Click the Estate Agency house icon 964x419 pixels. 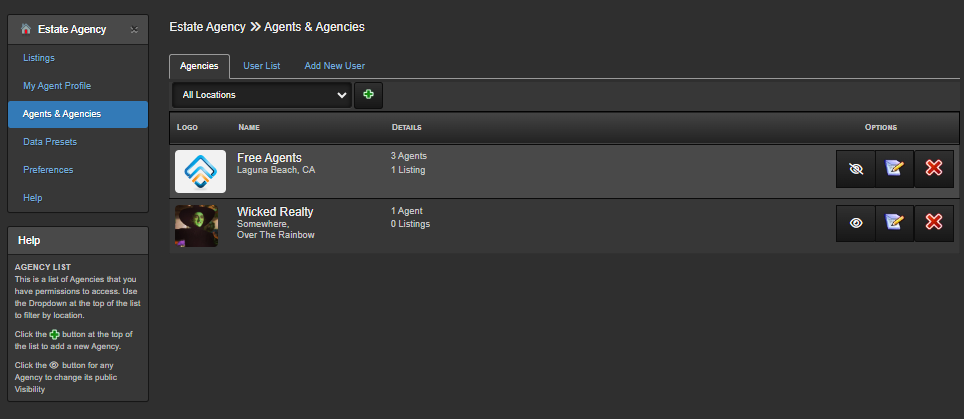pos(26,29)
